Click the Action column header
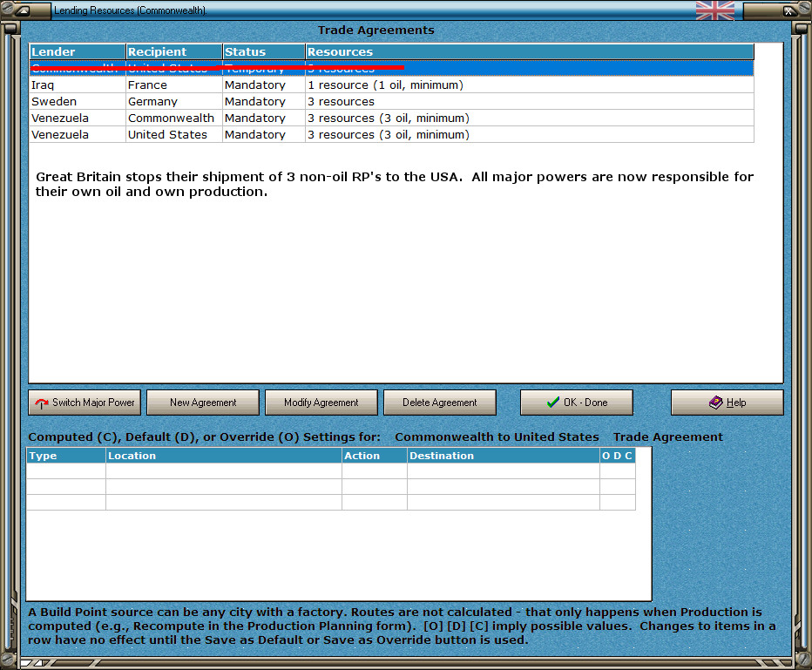Screen dimensions: 812x670 [x=375, y=456]
